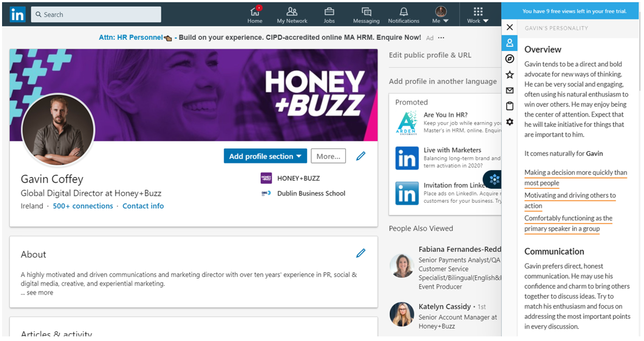
Task: Open Katelyn Cassidy's profile name
Action: [x=445, y=306]
